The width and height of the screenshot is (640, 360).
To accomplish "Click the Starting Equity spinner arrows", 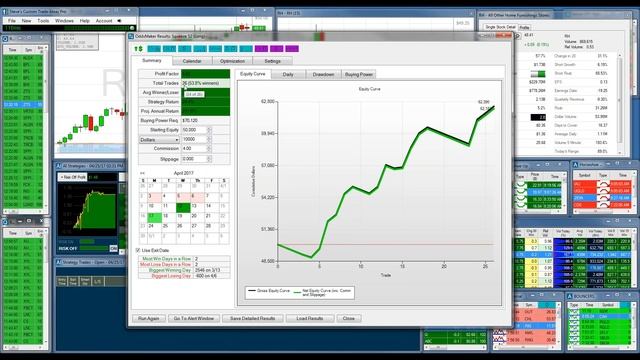I will (x=209, y=130).
